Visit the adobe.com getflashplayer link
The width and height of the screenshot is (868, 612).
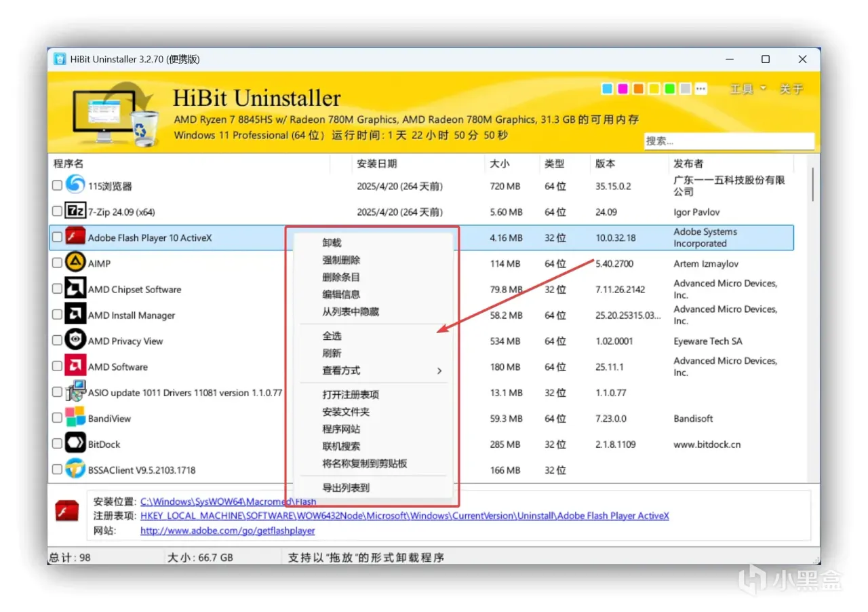point(228,531)
